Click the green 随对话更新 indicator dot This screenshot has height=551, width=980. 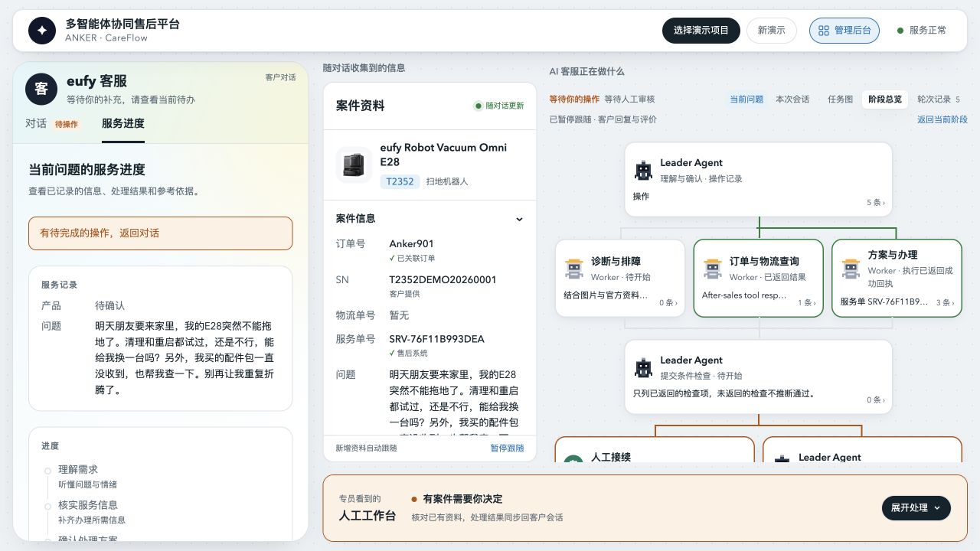click(x=479, y=106)
